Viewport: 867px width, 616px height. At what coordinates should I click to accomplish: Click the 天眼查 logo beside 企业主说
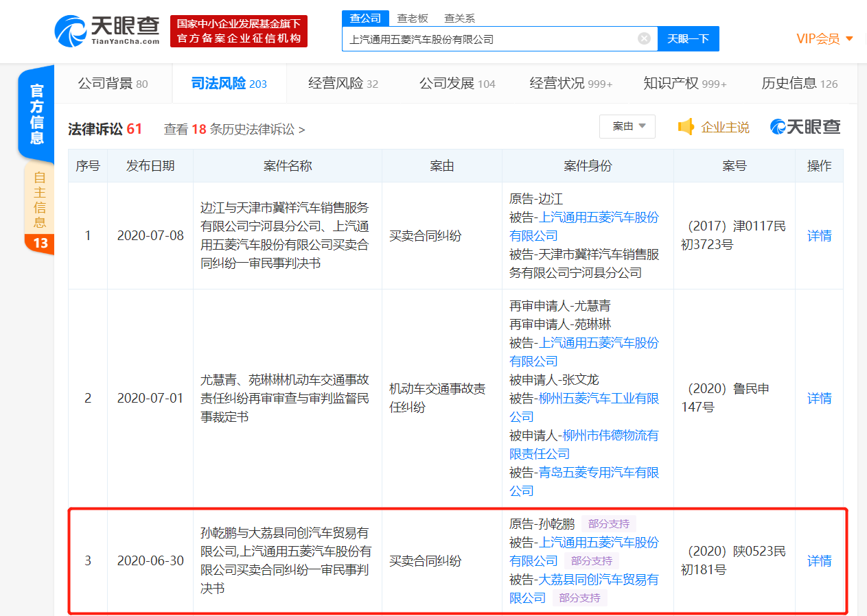click(x=805, y=127)
